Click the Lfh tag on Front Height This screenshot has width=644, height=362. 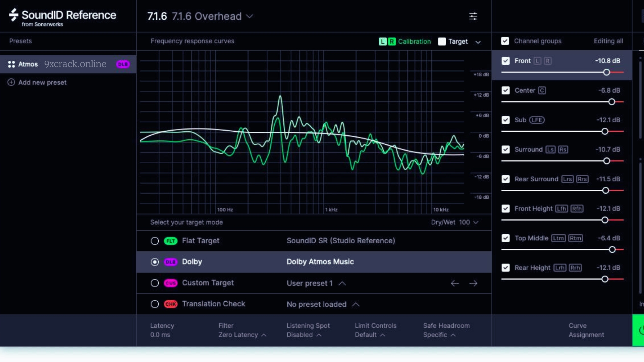561,209
